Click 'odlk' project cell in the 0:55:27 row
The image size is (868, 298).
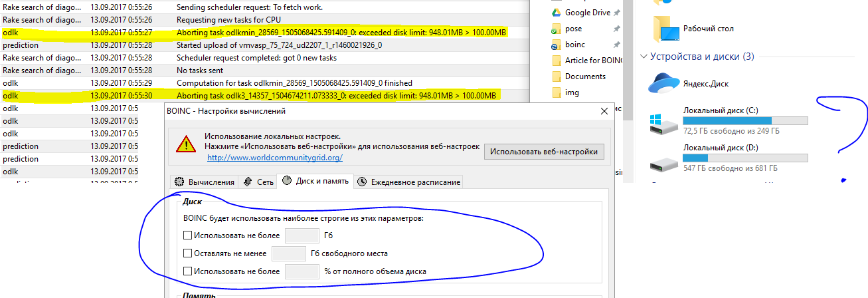coord(11,33)
